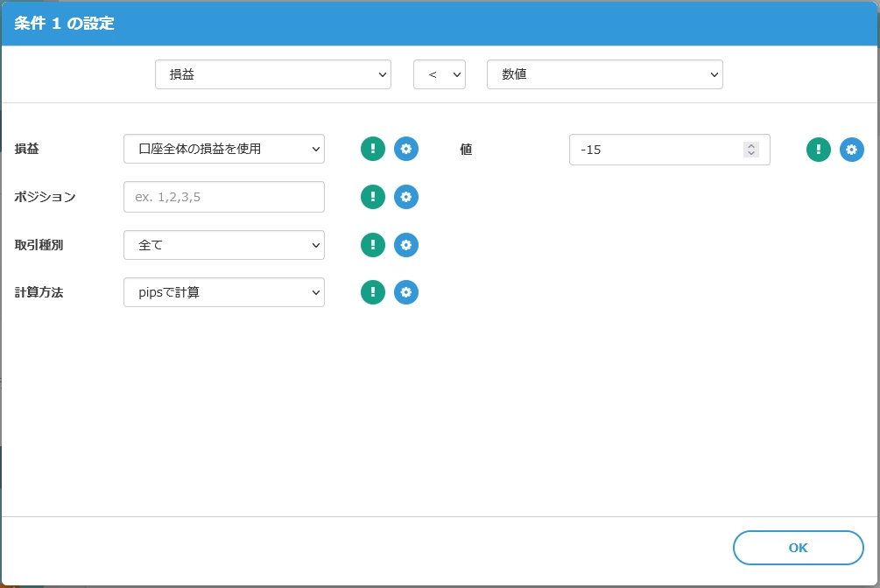
Task: Increment the 値 value using the up stepper
Action: click(x=750, y=145)
